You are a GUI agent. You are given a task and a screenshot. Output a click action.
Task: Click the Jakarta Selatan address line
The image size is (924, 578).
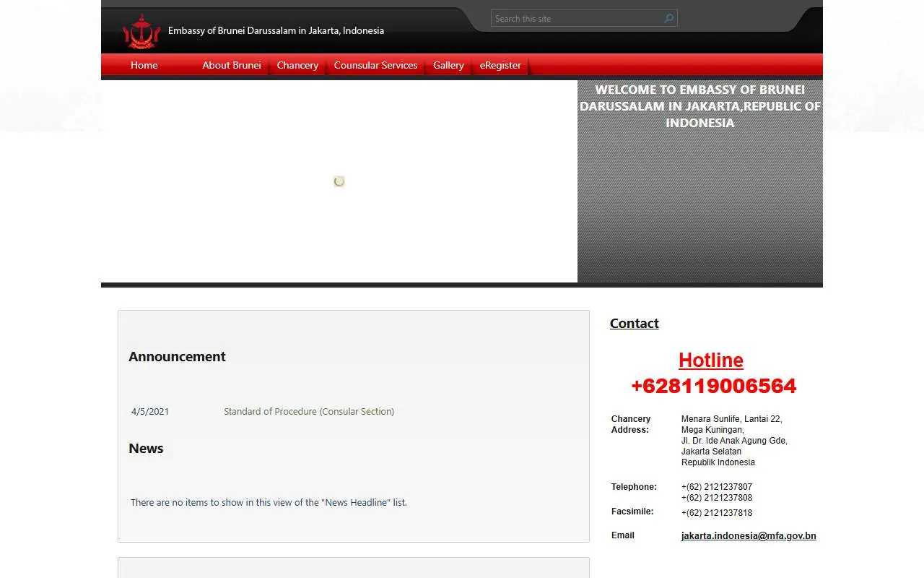(712, 452)
